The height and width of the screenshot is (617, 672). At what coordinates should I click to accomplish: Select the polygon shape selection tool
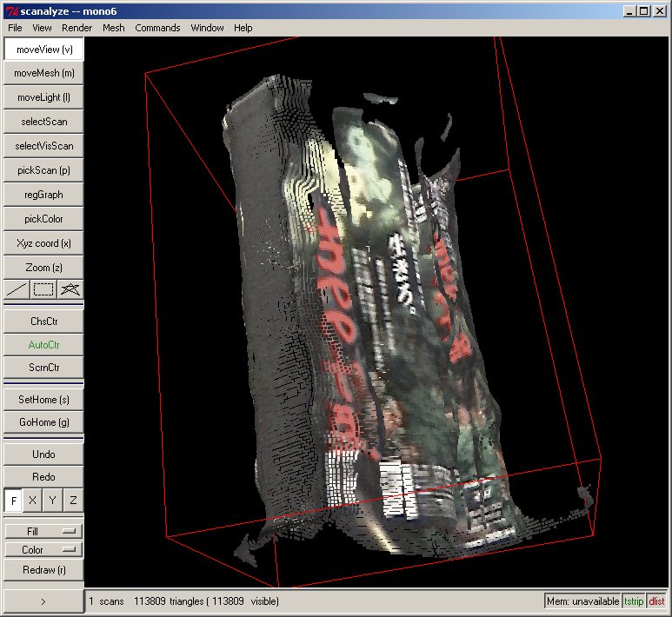(x=70, y=289)
